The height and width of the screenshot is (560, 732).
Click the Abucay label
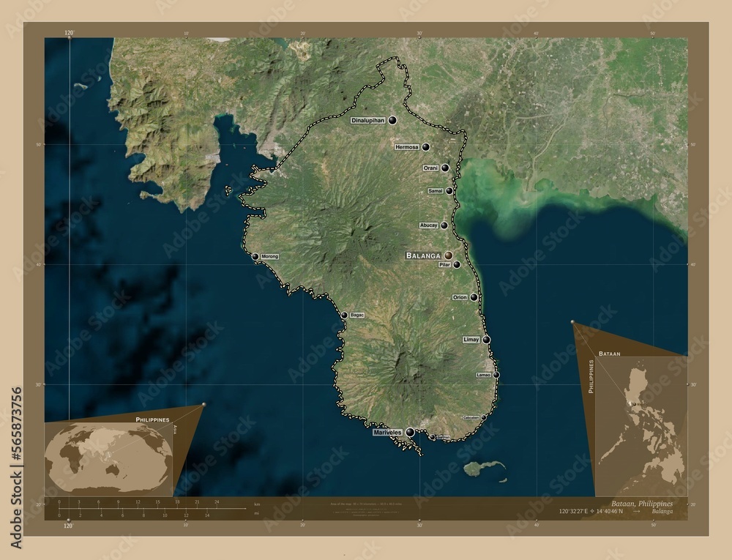point(428,225)
